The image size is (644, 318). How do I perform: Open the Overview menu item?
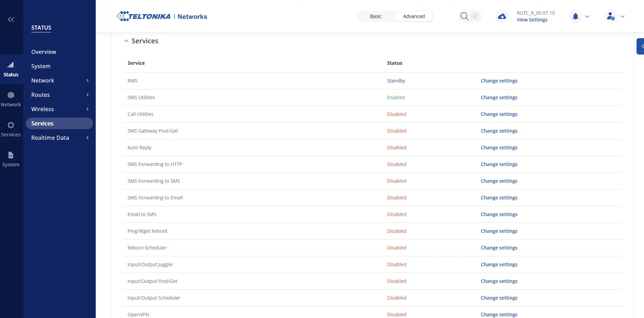(x=44, y=52)
